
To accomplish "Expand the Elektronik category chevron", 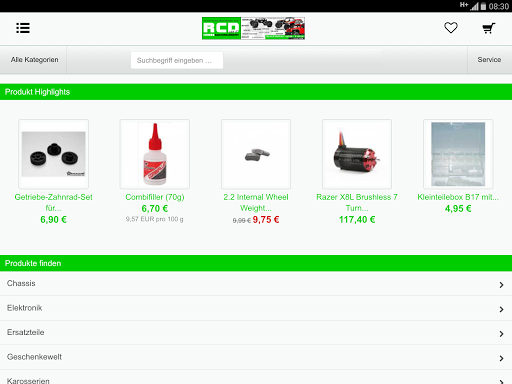I will (x=501, y=309).
